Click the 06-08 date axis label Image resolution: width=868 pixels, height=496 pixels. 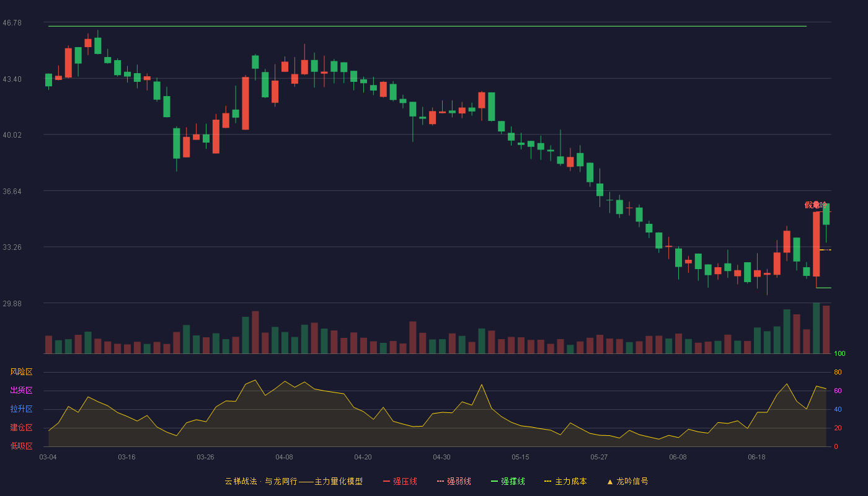(x=678, y=457)
